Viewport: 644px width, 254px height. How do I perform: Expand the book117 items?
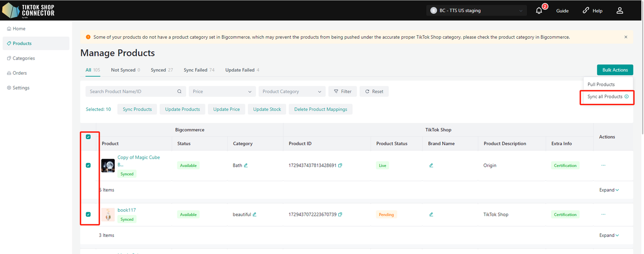(x=609, y=235)
